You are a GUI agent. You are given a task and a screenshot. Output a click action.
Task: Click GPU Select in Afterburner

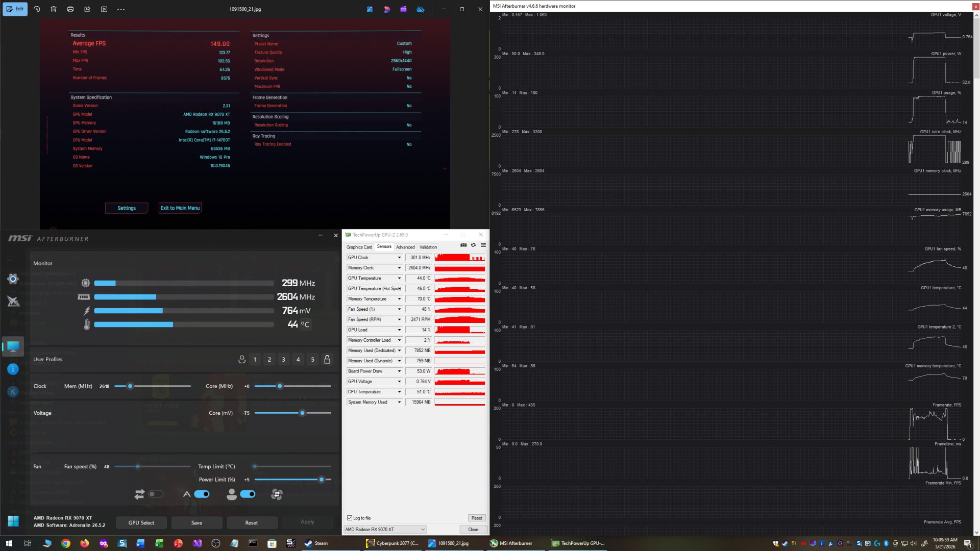point(141,522)
